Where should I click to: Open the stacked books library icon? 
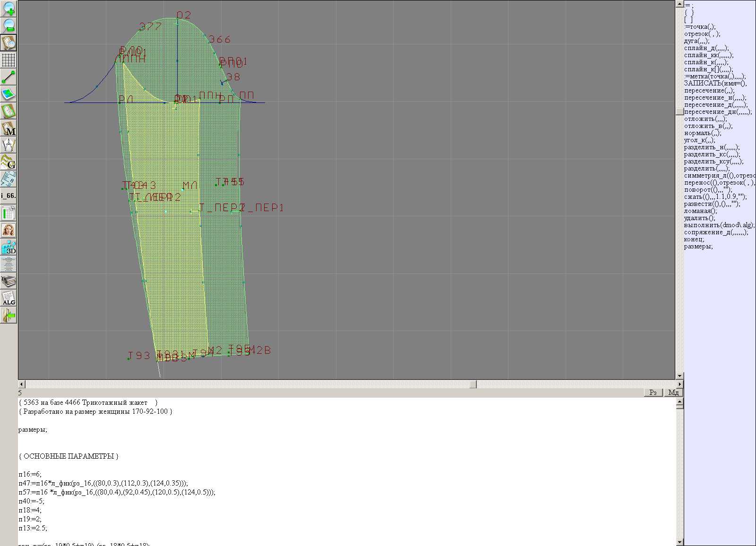coord(9,282)
